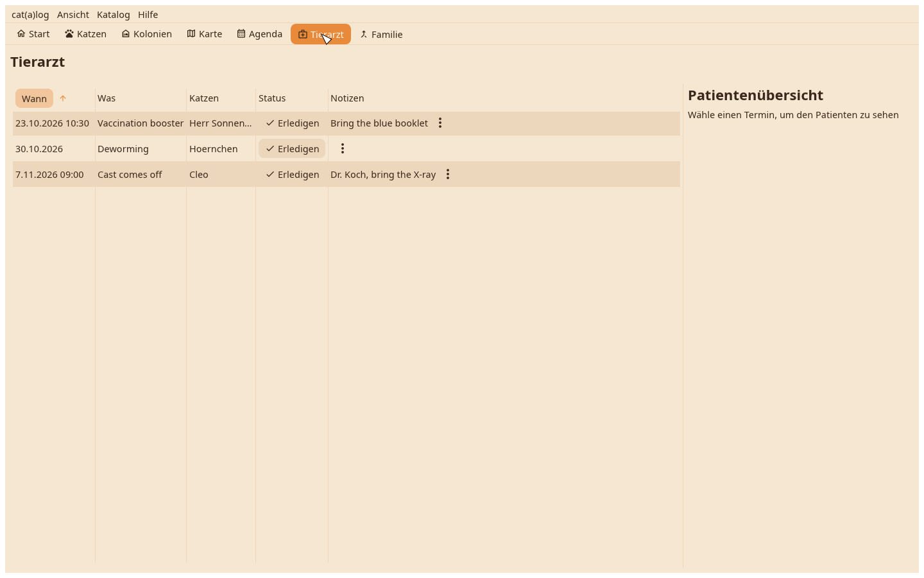The image size is (924, 578).
Task: Sort by the Status column header
Action: point(272,98)
